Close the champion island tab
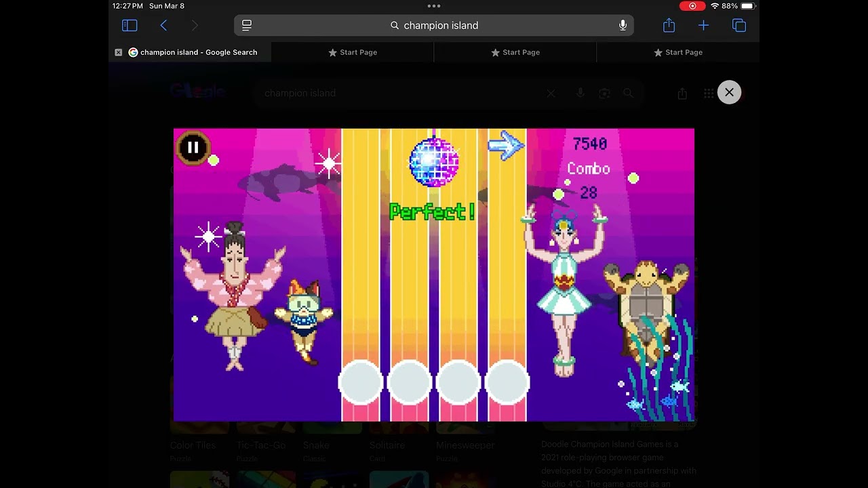 click(119, 52)
